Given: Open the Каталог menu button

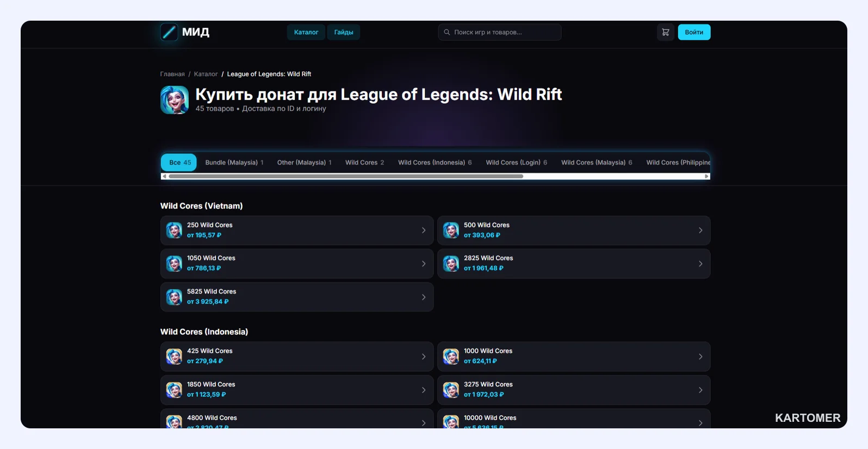Looking at the screenshot, I should click(x=306, y=32).
